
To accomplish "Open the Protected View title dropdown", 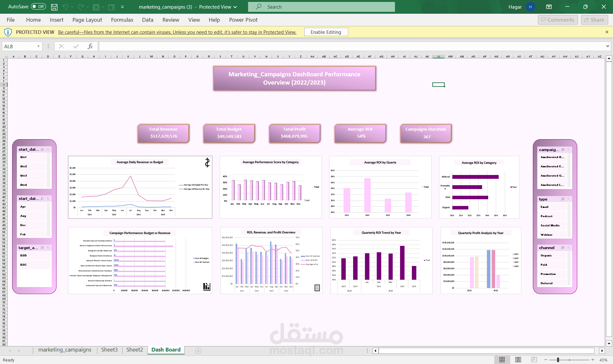I will click(x=235, y=7).
